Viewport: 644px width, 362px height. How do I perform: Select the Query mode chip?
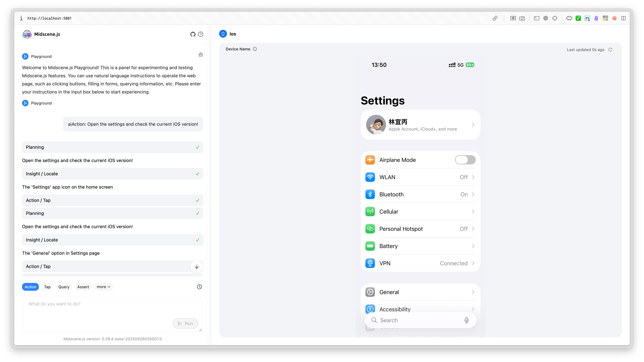click(x=64, y=287)
